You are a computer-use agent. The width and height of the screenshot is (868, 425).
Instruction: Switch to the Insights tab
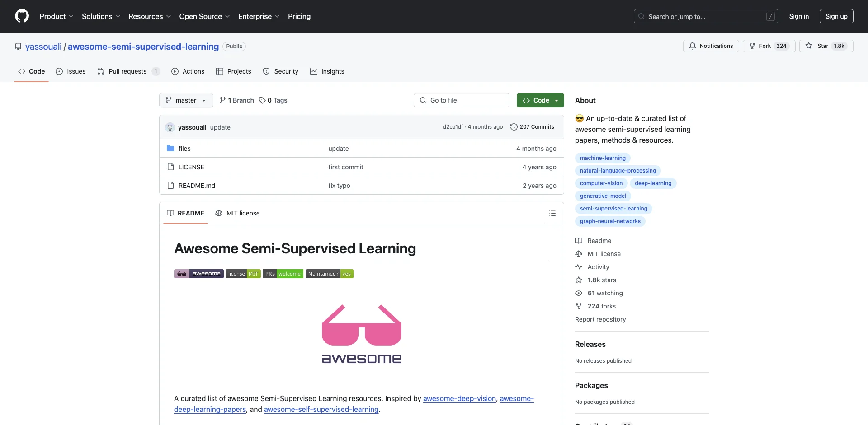(327, 71)
